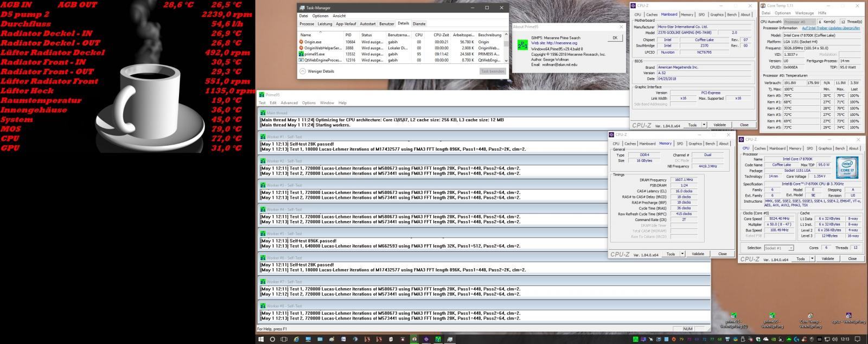Select Bench tab in processor CPU-Z window

tap(840, 148)
